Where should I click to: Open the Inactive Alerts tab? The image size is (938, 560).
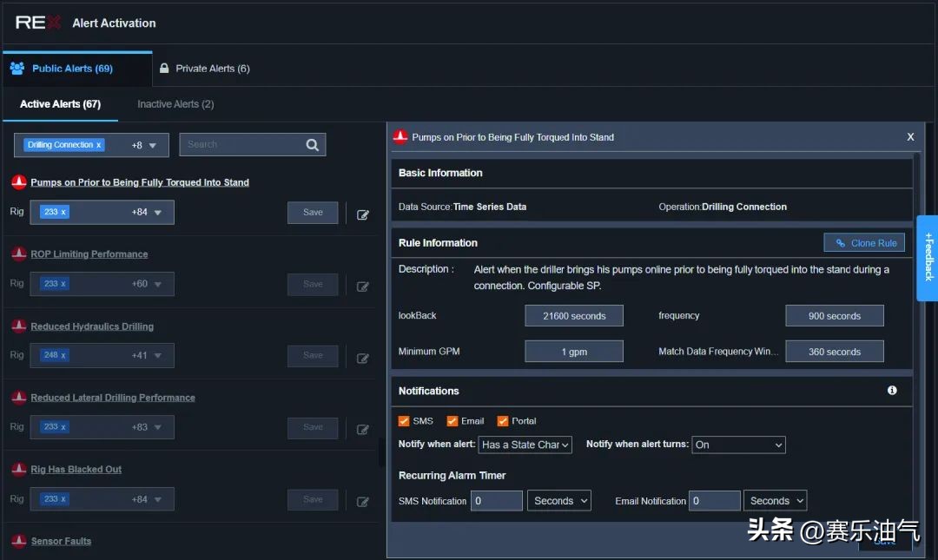175,104
